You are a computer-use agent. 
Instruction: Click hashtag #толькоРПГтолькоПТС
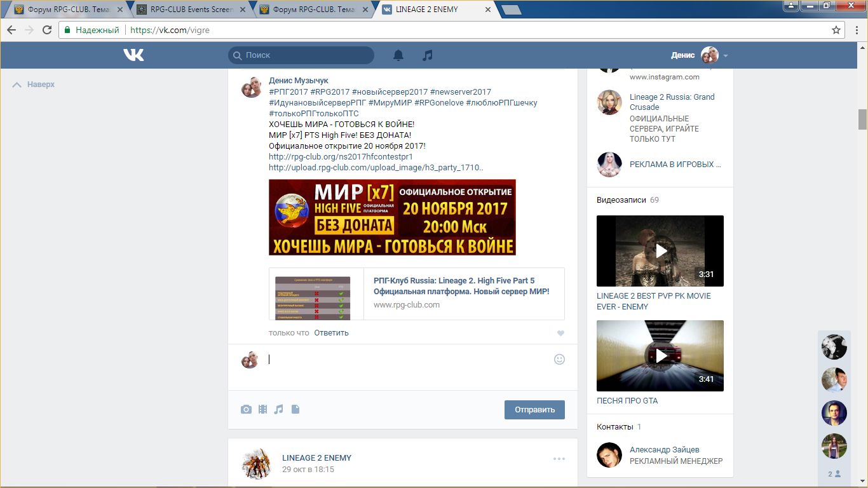(314, 114)
